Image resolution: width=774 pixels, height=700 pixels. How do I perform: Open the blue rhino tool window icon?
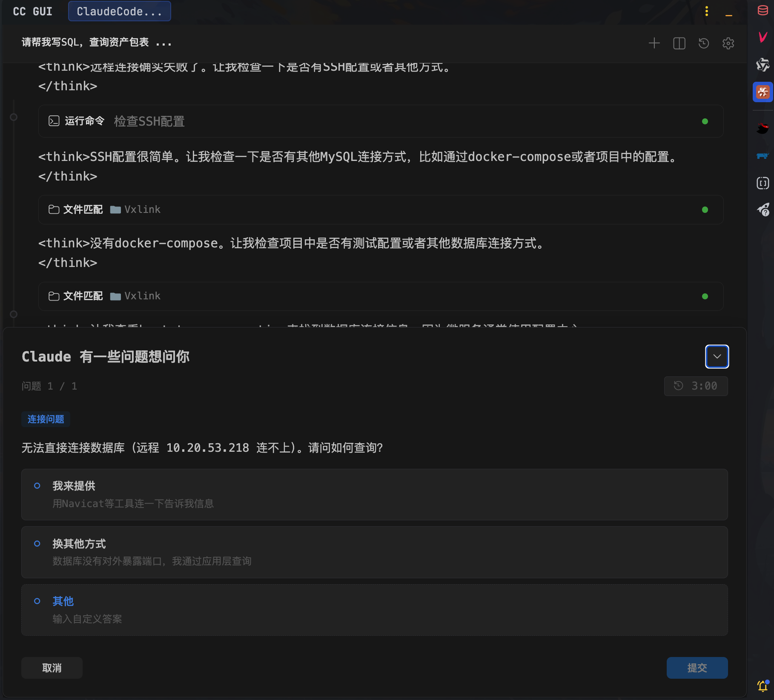click(763, 156)
